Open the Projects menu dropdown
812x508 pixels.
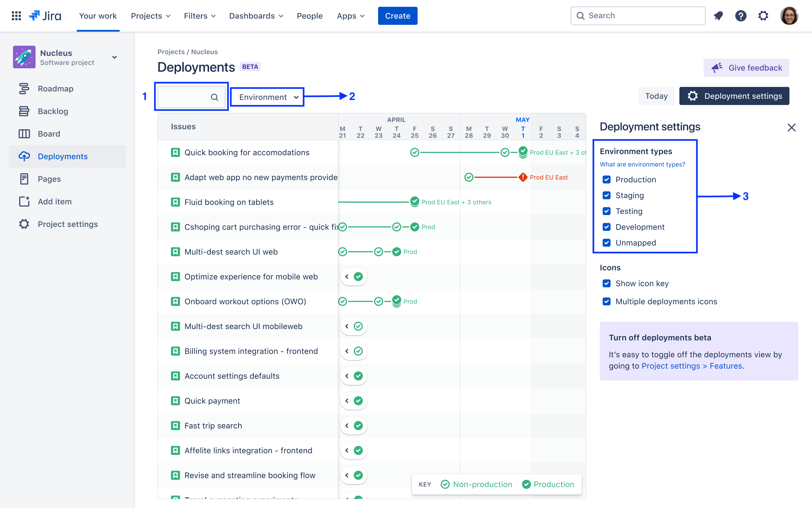click(150, 16)
